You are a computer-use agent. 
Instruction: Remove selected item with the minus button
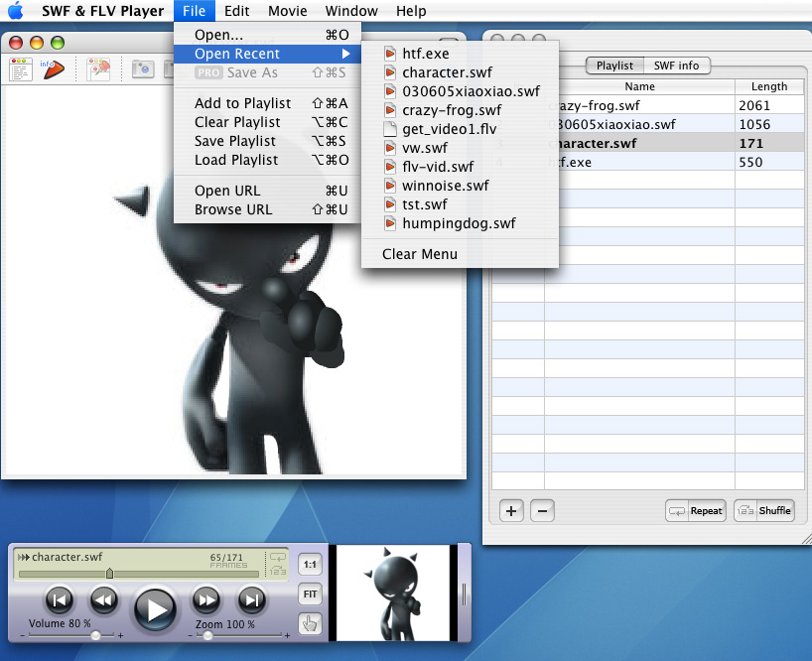(542, 511)
